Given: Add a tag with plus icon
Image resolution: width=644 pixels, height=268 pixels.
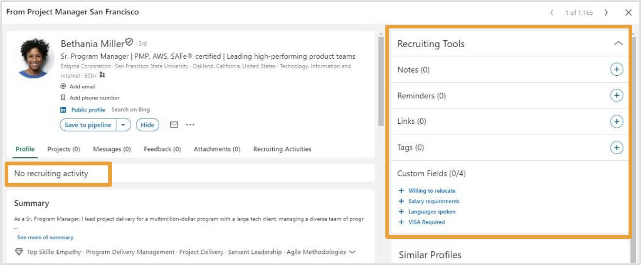Looking at the screenshot, I should (x=616, y=148).
